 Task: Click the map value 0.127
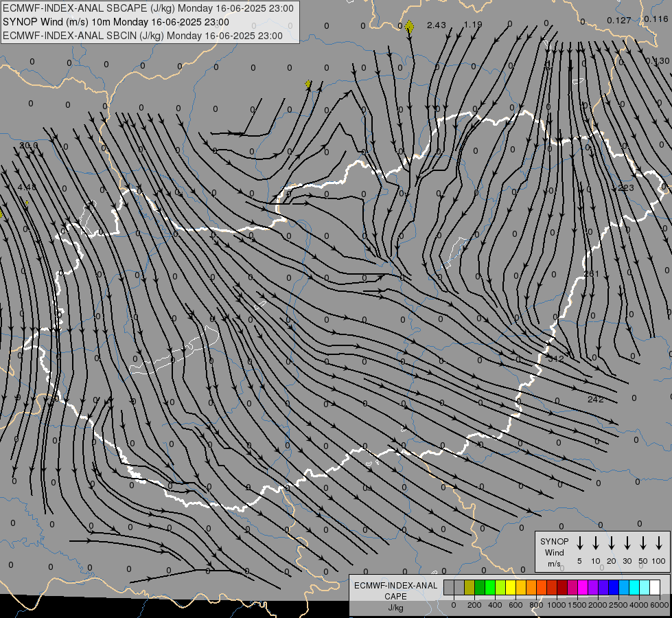coord(619,20)
